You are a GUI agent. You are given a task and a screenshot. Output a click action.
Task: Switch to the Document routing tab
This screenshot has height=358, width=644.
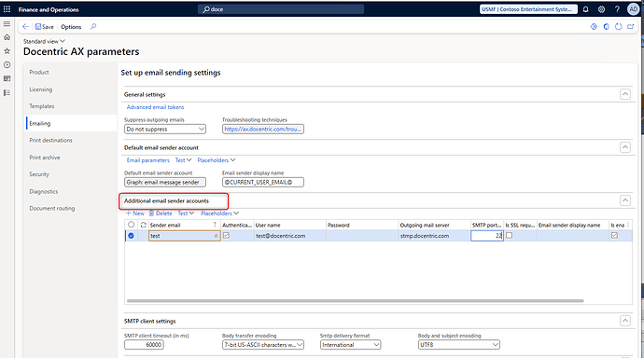click(x=51, y=208)
